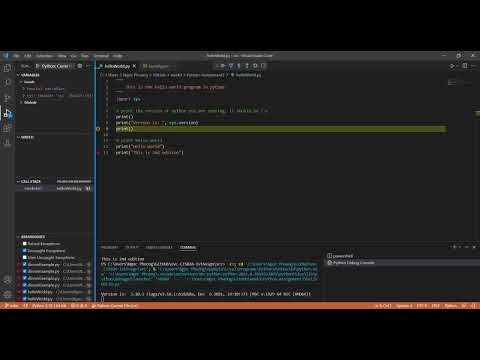Screen dimensions: 480x360
Task: Click Python interpreter version in status bar
Action: (49, 306)
